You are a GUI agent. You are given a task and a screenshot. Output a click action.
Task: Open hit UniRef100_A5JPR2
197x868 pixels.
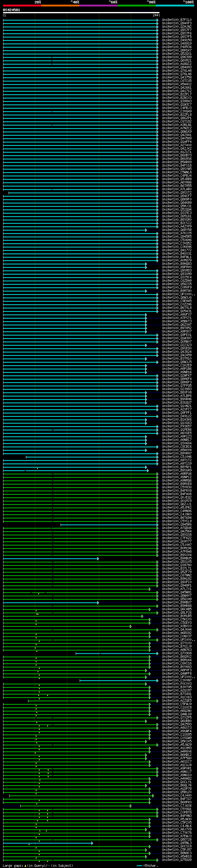tap(176, 507)
